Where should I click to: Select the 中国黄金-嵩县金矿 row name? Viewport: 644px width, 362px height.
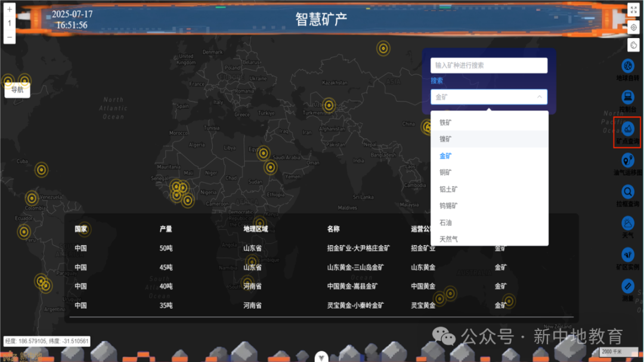tap(352, 286)
